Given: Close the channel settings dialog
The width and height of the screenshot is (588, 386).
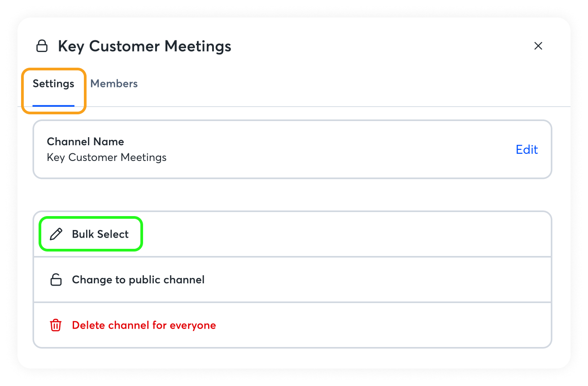Looking at the screenshot, I should point(538,46).
